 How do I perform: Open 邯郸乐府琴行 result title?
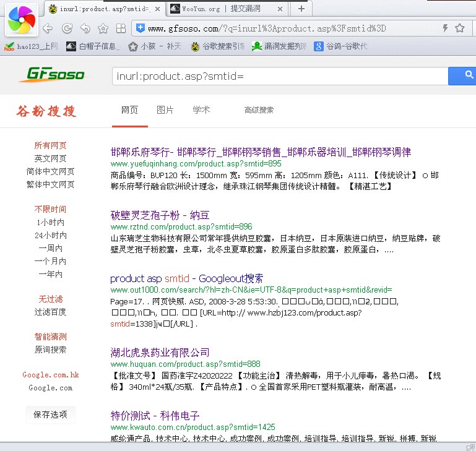point(261,152)
